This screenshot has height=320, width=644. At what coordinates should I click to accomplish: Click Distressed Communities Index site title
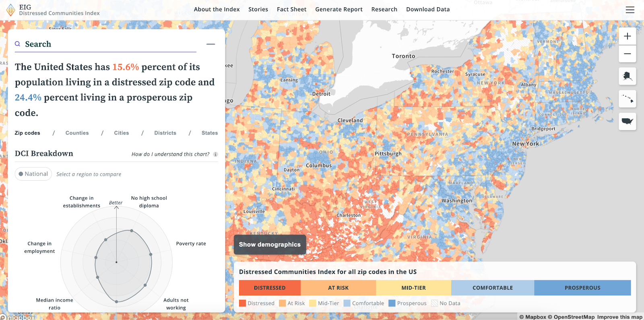click(x=59, y=13)
